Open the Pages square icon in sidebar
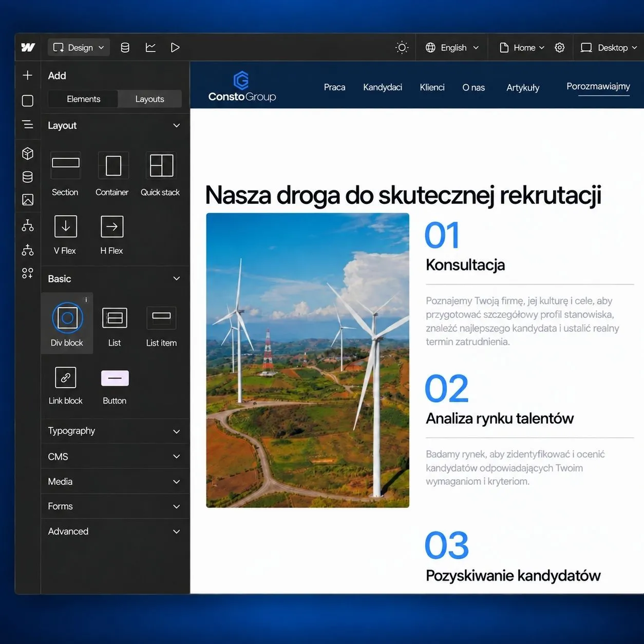 [x=28, y=100]
